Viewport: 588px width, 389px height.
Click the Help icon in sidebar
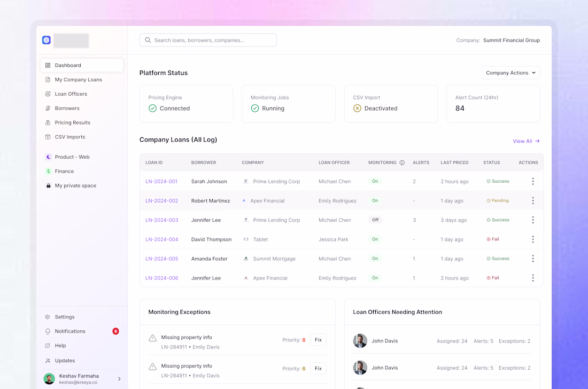coord(48,346)
